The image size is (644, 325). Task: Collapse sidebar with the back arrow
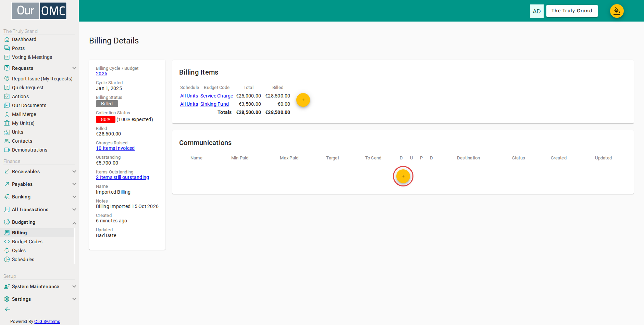point(8,309)
